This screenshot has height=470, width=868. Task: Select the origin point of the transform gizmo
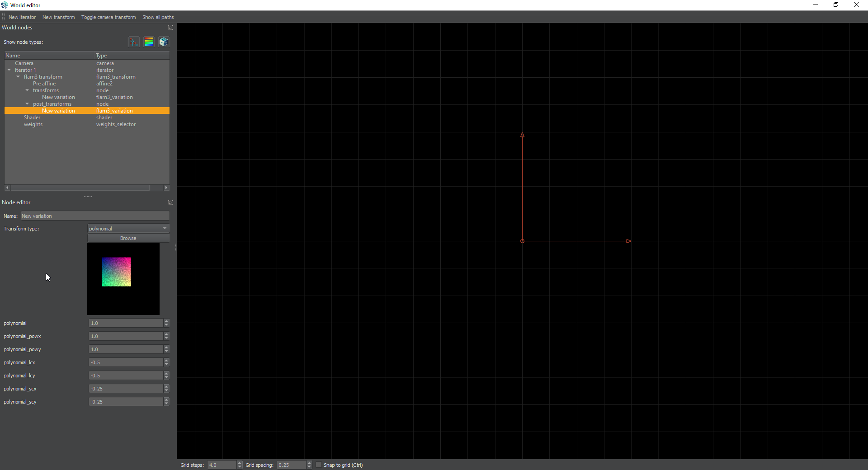point(522,241)
